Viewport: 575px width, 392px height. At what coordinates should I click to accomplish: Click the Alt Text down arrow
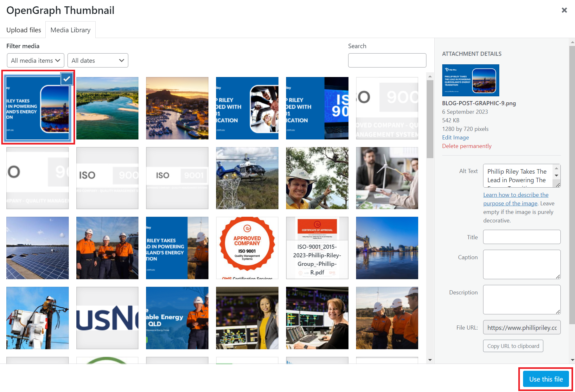pos(556,176)
